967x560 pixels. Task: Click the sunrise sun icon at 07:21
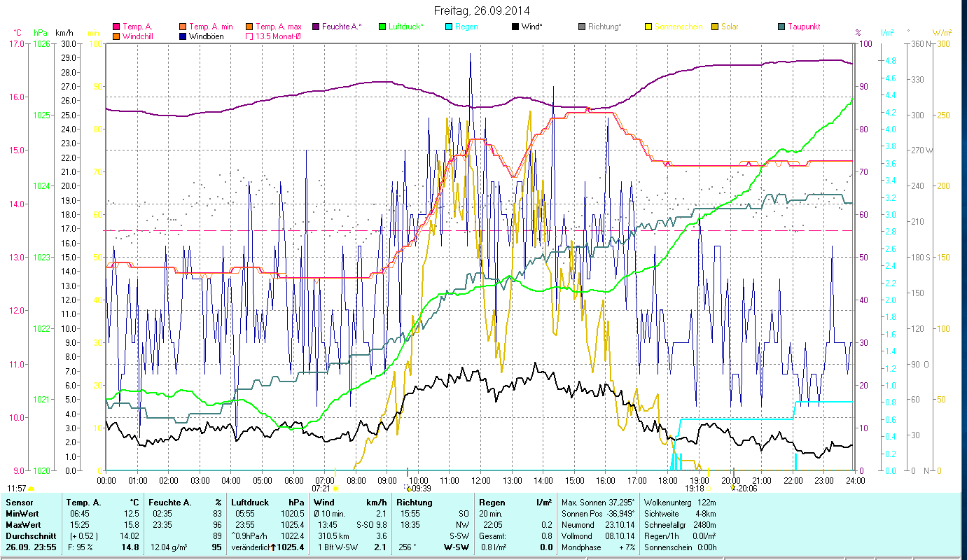click(x=335, y=489)
